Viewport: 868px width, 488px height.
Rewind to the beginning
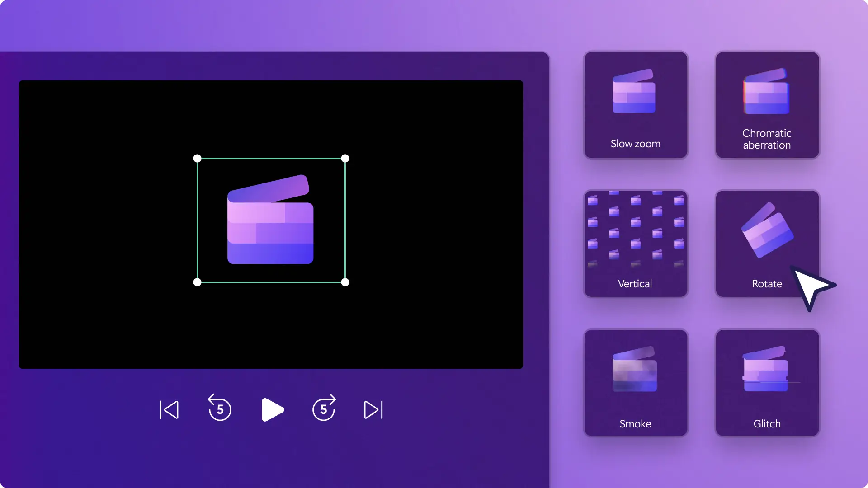click(170, 410)
